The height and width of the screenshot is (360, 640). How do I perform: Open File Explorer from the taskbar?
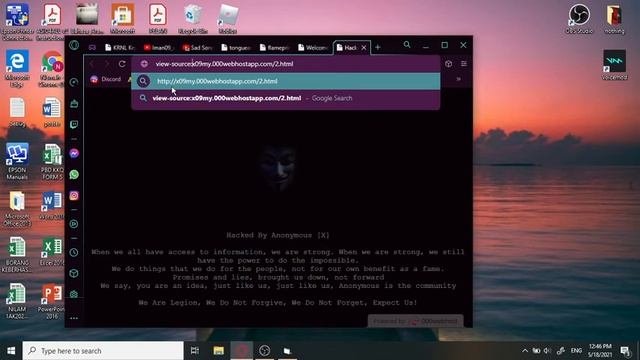[x=219, y=351]
